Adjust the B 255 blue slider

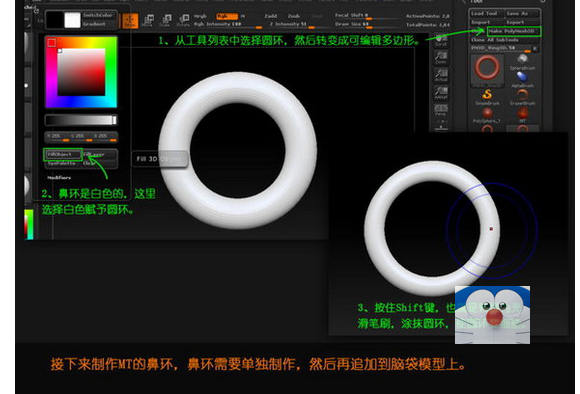(x=105, y=137)
